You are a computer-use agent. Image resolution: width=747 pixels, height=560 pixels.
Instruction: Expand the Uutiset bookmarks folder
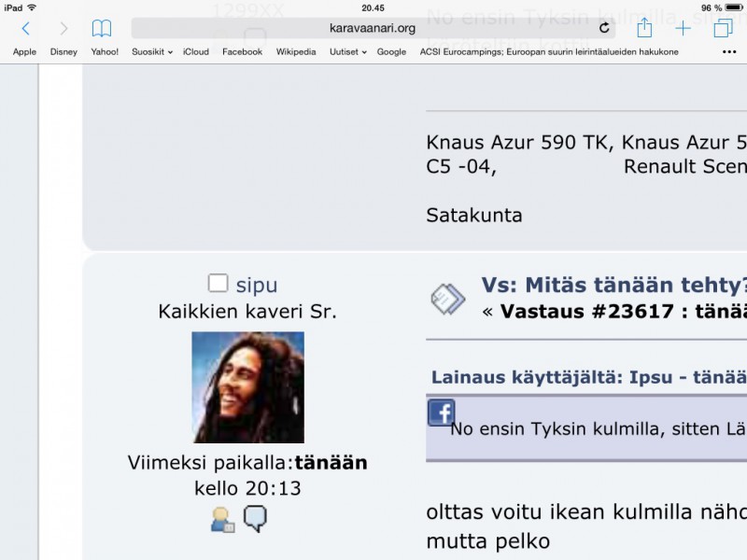point(347,52)
